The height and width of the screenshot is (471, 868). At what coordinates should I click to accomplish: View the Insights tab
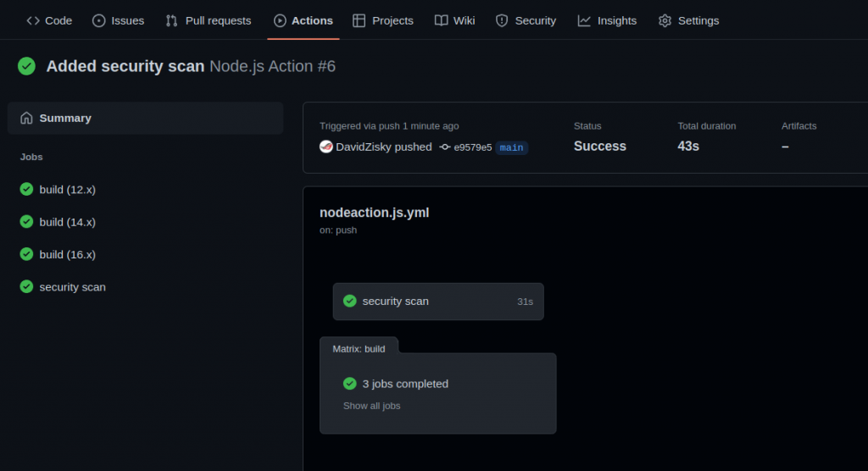pyautogui.click(x=607, y=20)
